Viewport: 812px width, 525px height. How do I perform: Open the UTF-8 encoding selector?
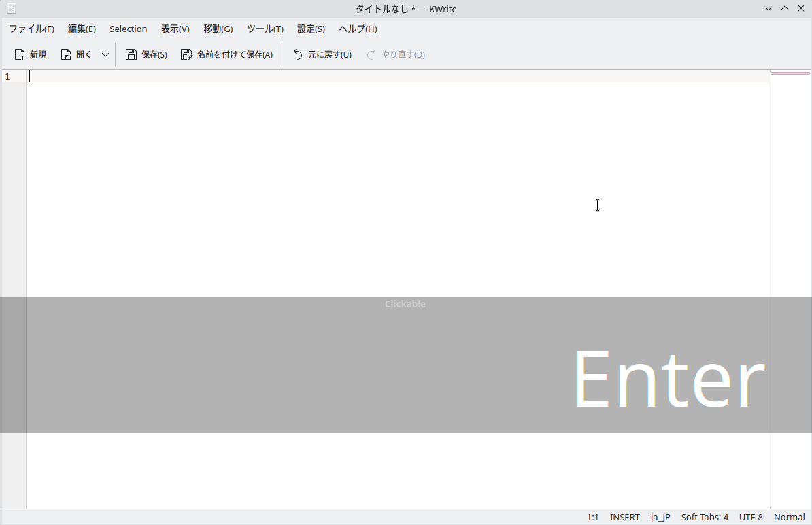(x=751, y=517)
